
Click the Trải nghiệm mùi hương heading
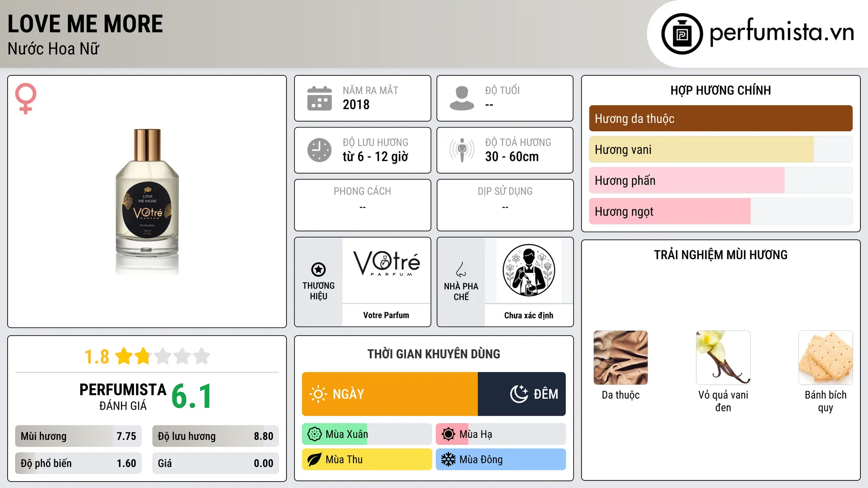tap(721, 255)
